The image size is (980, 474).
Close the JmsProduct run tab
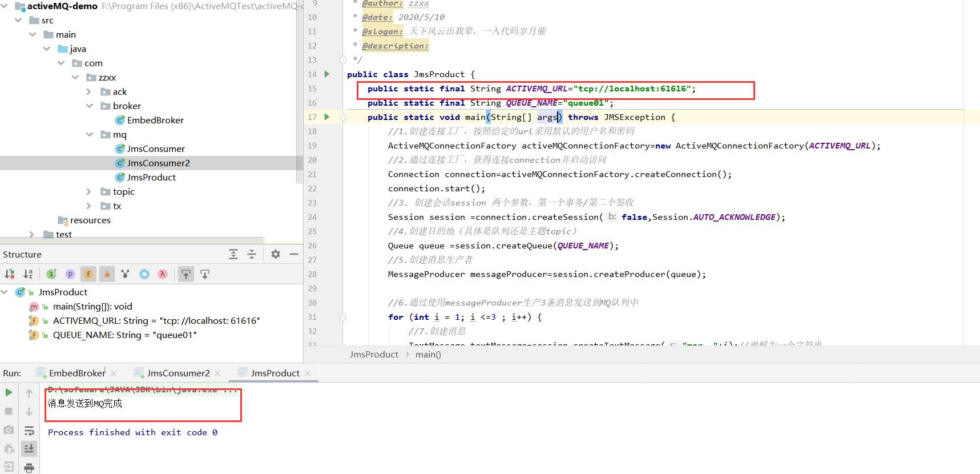point(308,373)
